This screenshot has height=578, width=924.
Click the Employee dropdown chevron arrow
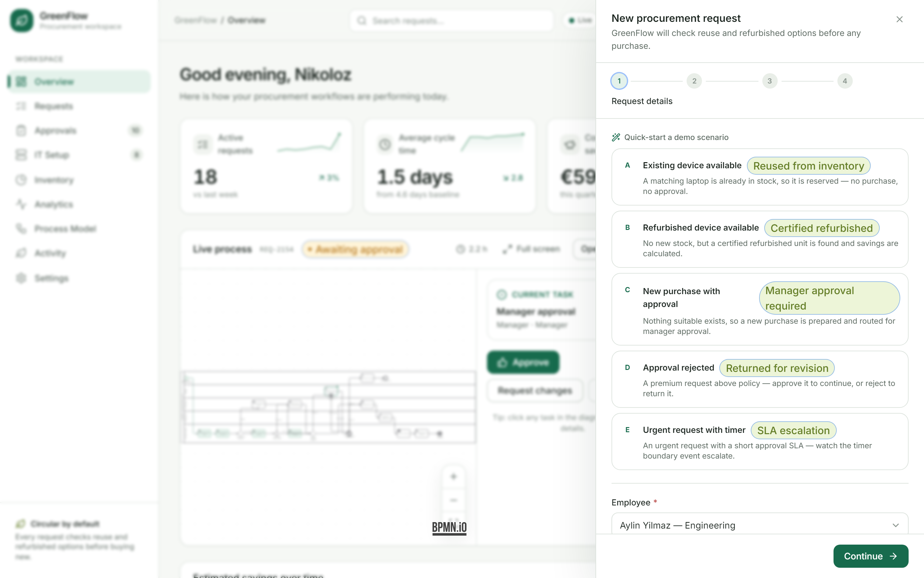coord(895,525)
